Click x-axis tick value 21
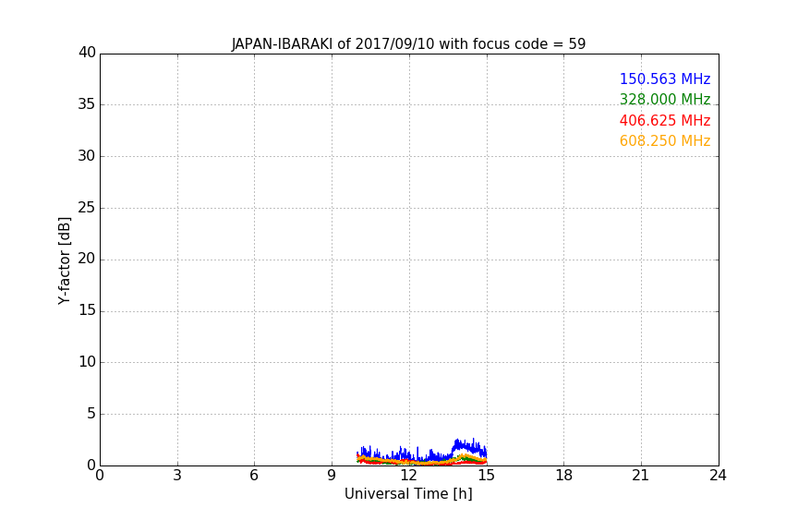Screen dimensions: 798x532 coord(641,476)
